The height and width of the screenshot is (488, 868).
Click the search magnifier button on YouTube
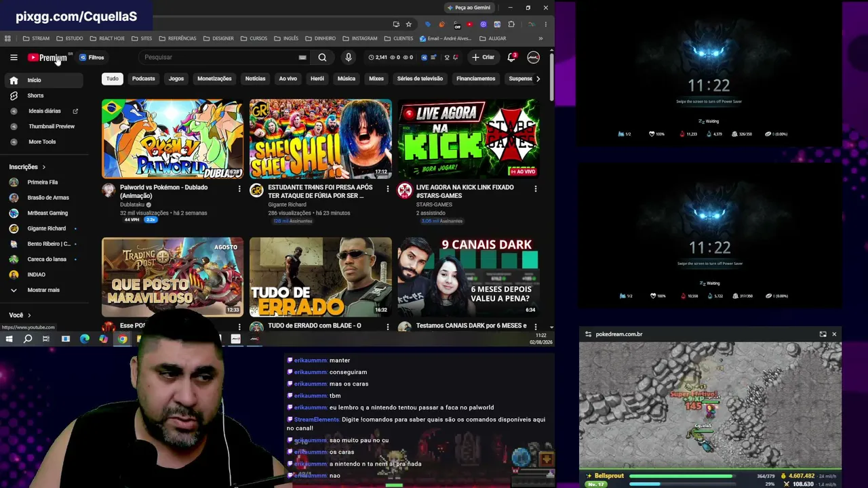322,58
